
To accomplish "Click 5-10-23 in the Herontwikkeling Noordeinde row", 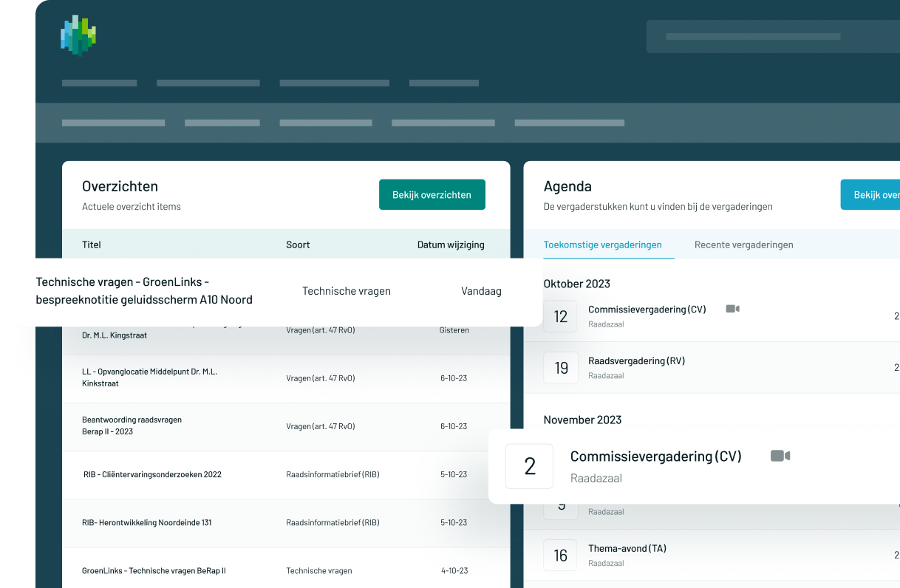I will click(x=454, y=522).
